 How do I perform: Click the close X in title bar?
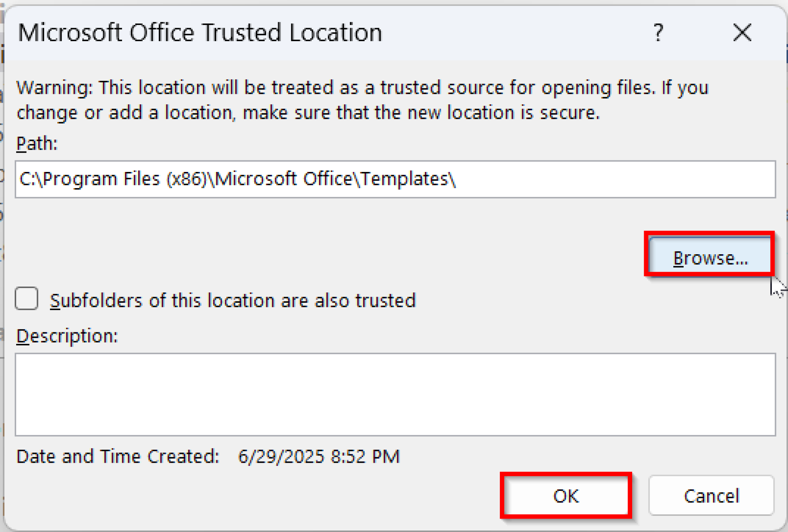(741, 33)
